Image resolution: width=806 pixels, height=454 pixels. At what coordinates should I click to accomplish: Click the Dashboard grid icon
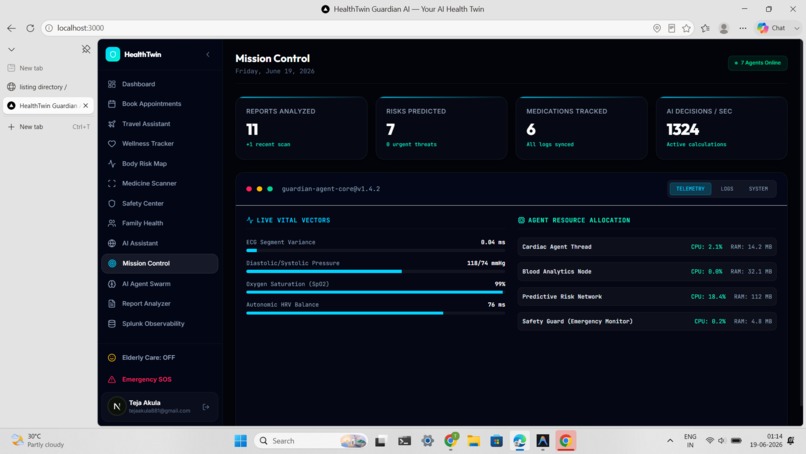(x=112, y=84)
